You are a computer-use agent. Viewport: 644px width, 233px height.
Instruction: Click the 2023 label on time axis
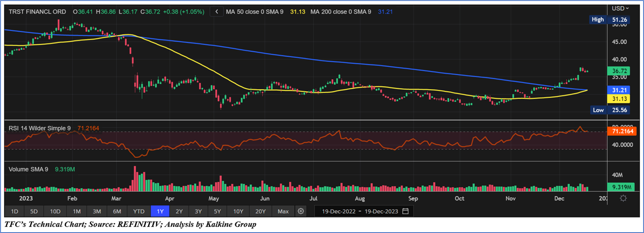[x=26, y=199]
